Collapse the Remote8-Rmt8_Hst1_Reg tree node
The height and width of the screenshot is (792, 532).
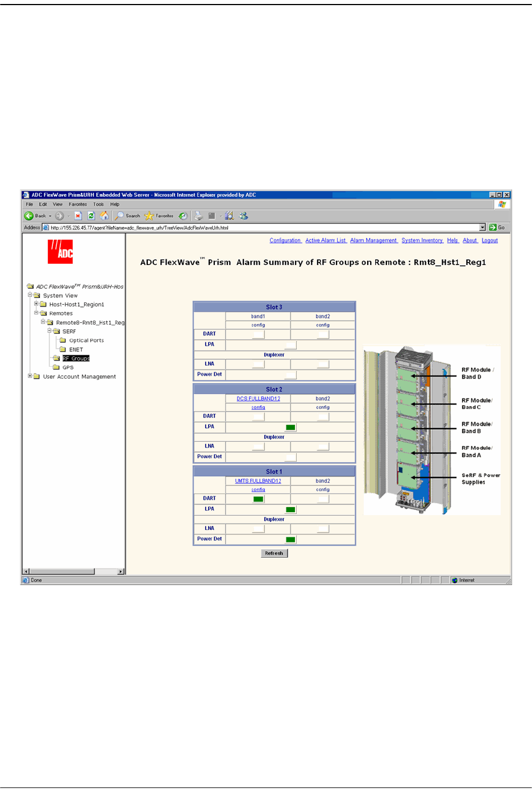pos(43,322)
